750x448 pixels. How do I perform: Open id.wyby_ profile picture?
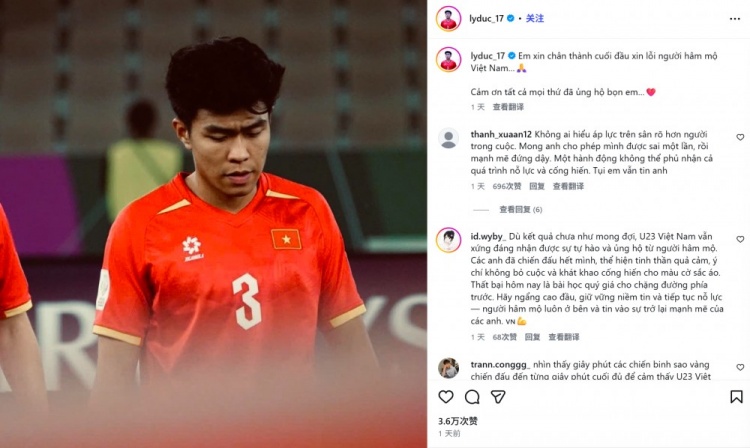448,240
